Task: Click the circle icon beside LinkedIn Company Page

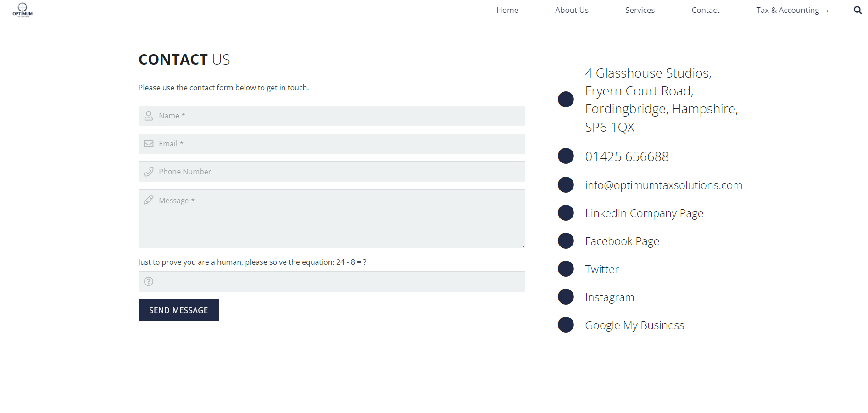Action: (566, 213)
